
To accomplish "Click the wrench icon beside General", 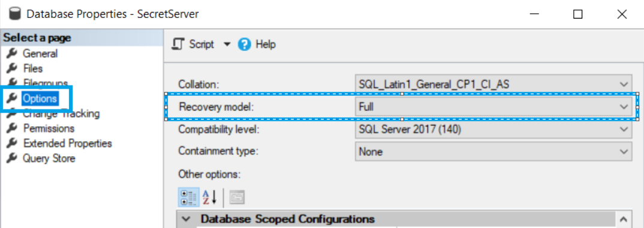I will tap(13, 53).
